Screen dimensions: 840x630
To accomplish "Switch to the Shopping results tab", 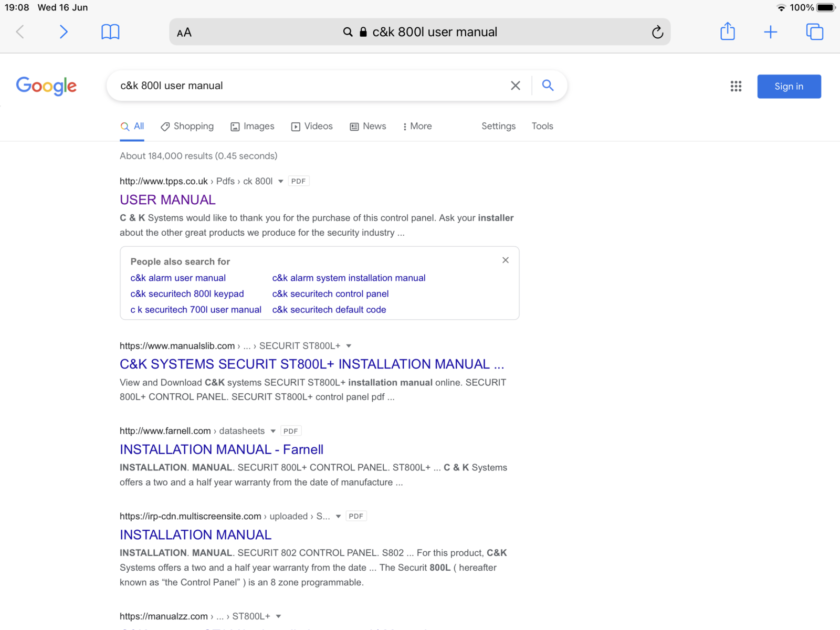I will [187, 127].
